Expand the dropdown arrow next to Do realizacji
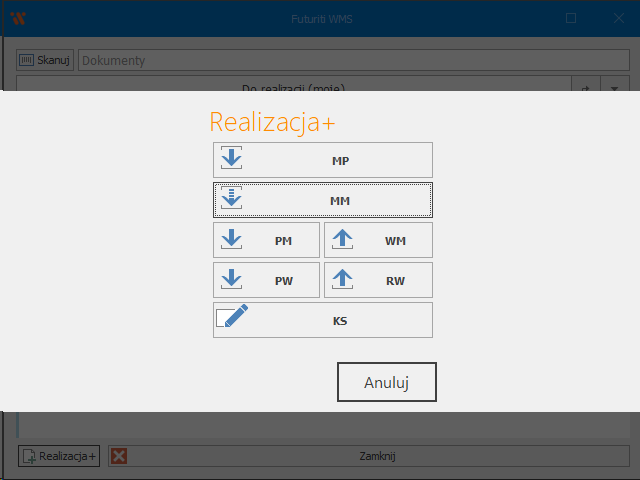The image size is (640, 480). click(613, 87)
